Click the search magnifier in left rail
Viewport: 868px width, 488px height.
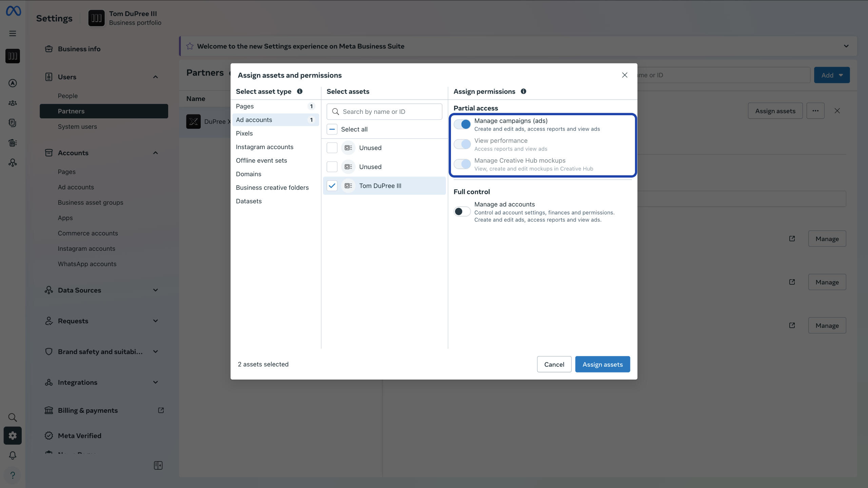click(x=13, y=417)
